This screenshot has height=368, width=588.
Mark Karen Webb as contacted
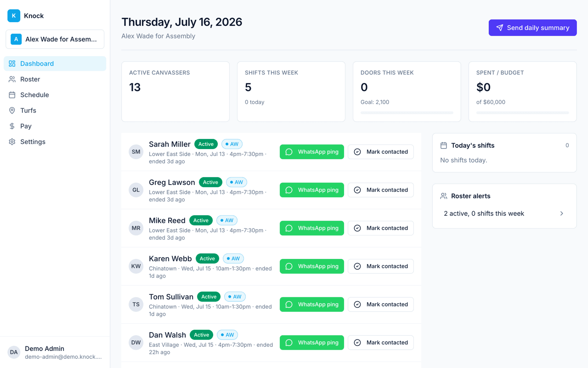pyautogui.click(x=381, y=266)
